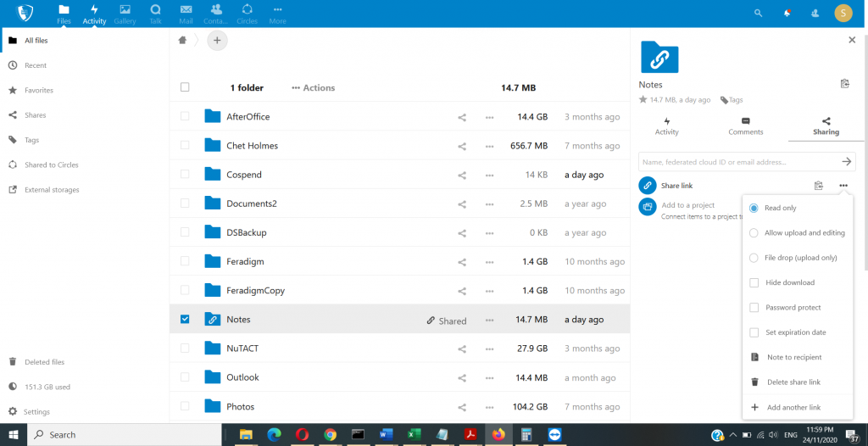This screenshot has height=446, width=868.
Task: Enable Hide download checkbox
Action: [x=754, y=282]
